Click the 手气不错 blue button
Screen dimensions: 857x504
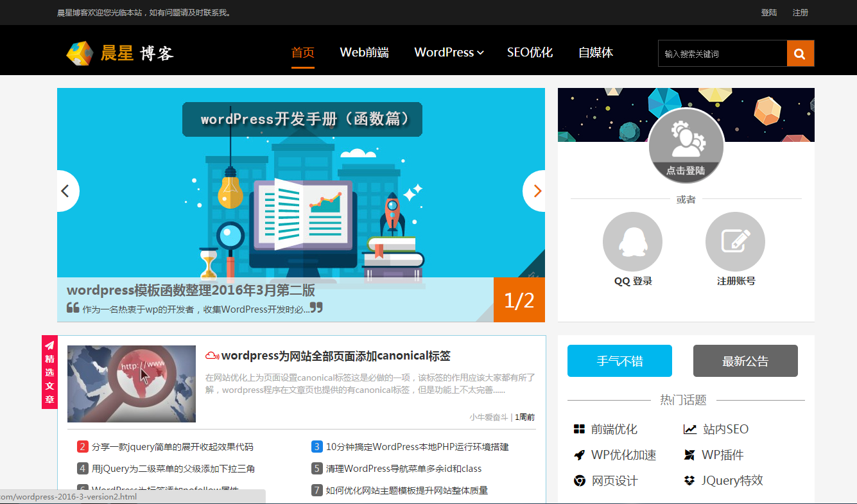[x=619, y=361]
